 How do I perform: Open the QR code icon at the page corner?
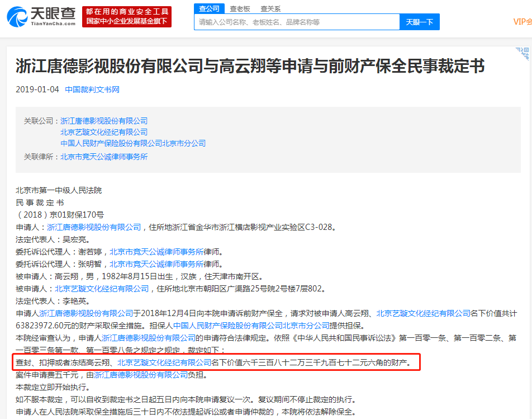click(523, 53)
